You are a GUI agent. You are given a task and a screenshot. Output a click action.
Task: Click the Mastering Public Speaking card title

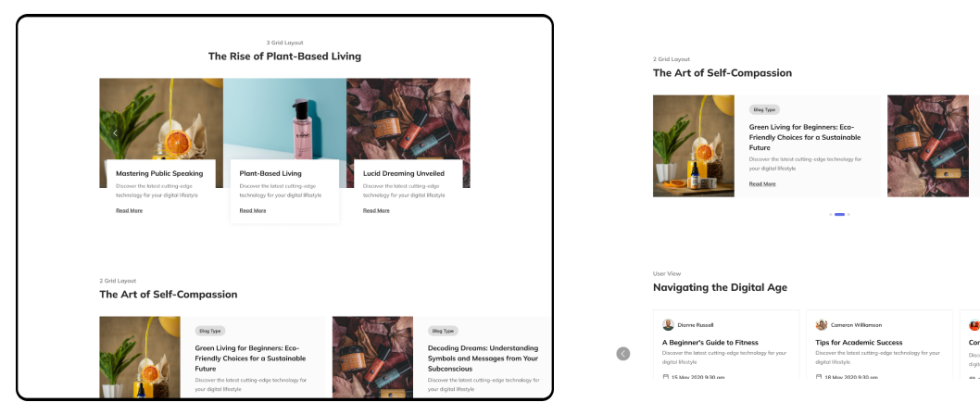point(159,173)
